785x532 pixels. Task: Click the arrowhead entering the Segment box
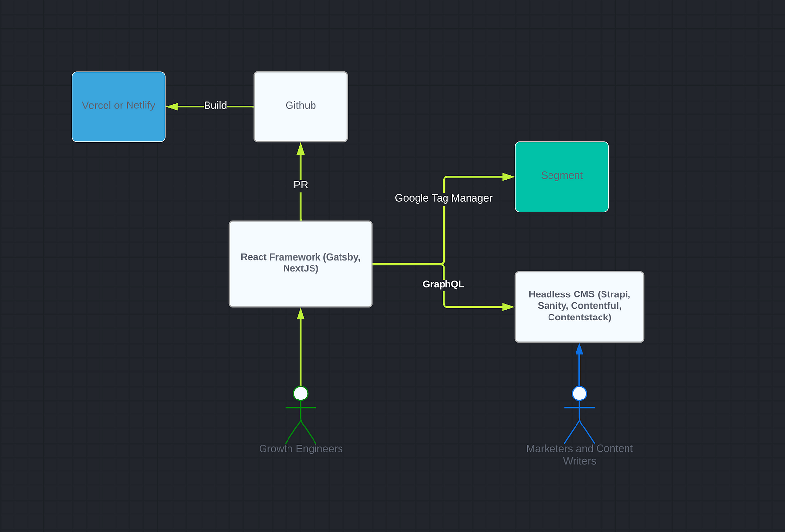click(x=508, y=177)
